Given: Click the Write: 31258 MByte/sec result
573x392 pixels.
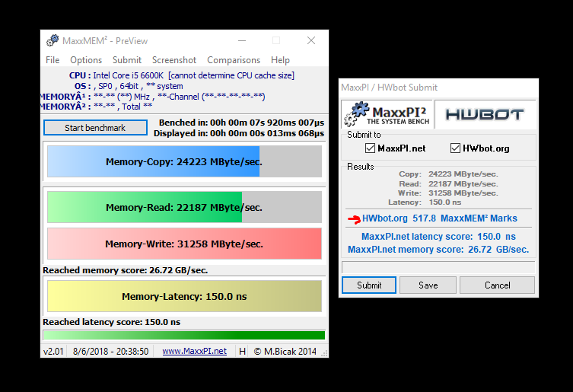Looking at the screenshot, I should 448,193.
